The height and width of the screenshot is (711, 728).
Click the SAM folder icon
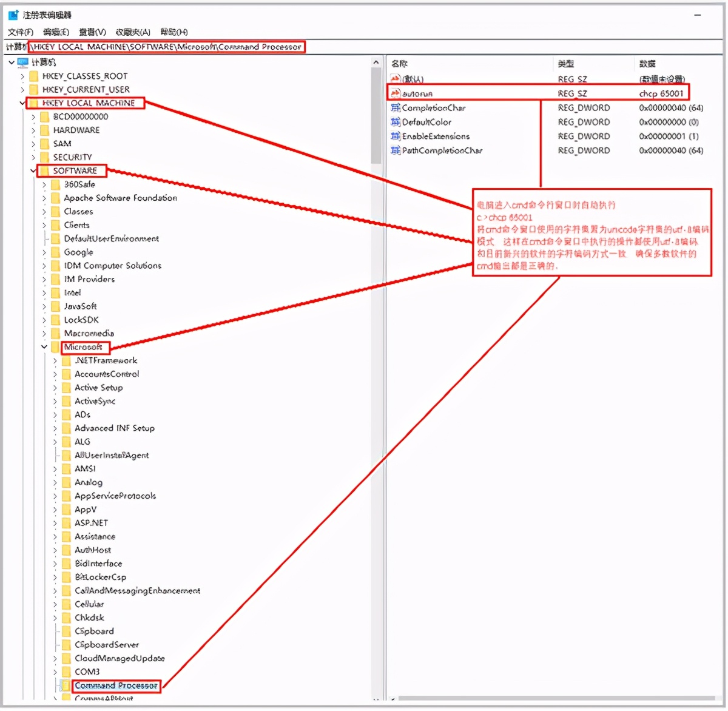44,144
